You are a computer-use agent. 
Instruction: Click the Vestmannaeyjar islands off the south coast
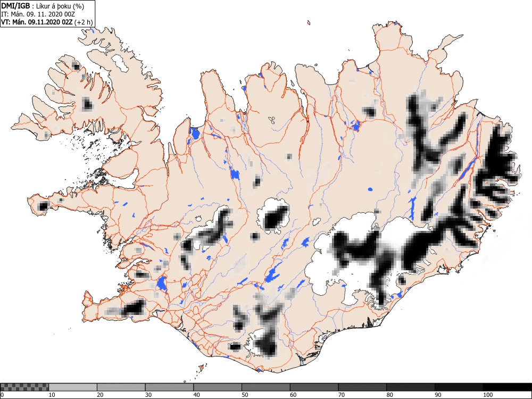(201, 368)
